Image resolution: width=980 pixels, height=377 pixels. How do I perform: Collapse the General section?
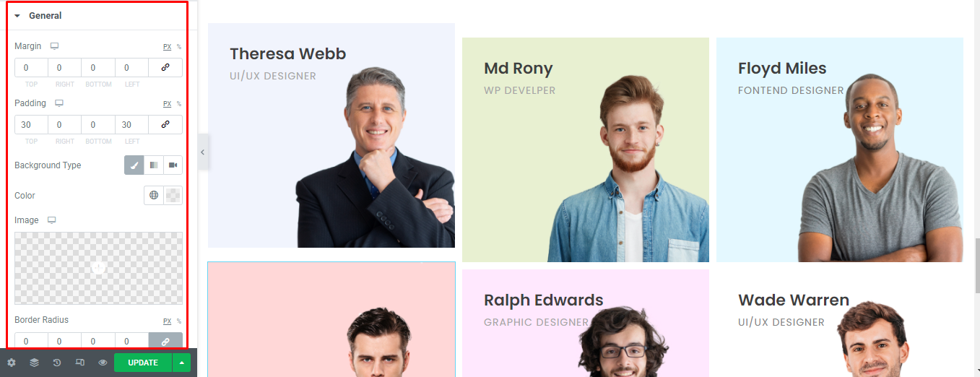coord(38,15)
